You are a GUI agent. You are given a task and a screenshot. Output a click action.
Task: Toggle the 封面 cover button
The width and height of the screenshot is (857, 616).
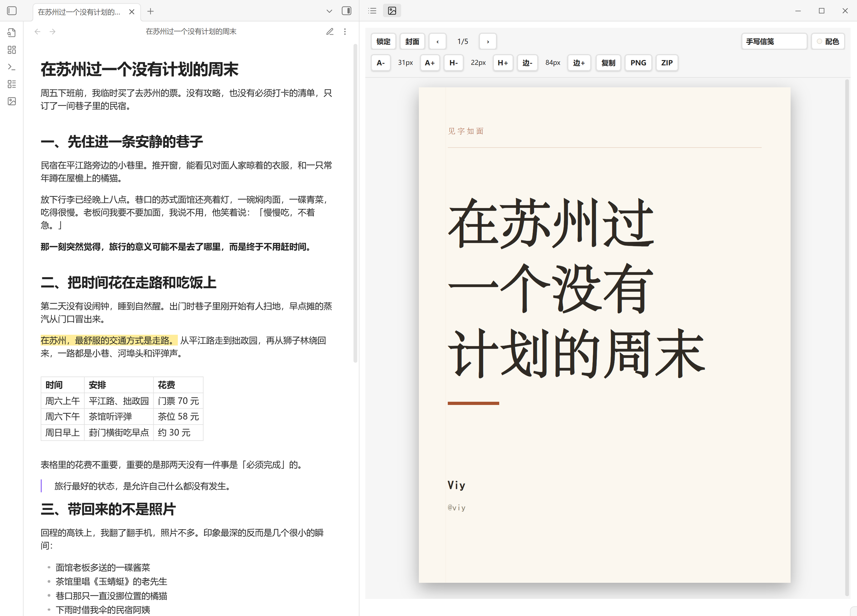[x=412, y=41]
